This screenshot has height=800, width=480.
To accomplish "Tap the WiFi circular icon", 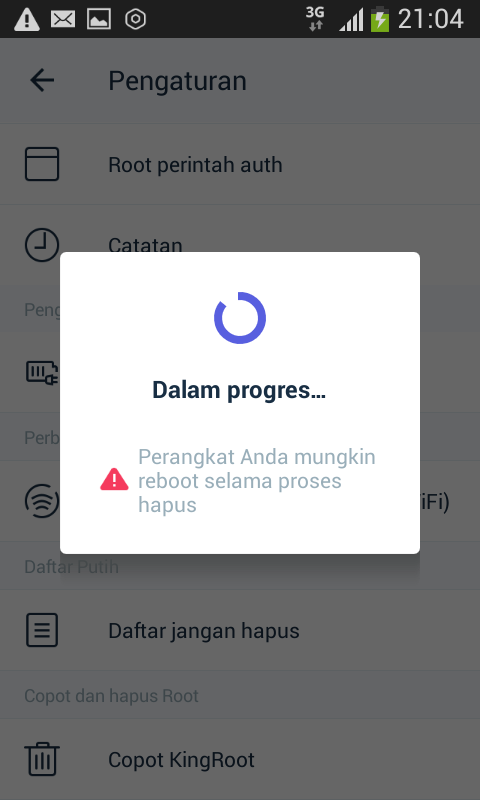I will coord(42,501).
